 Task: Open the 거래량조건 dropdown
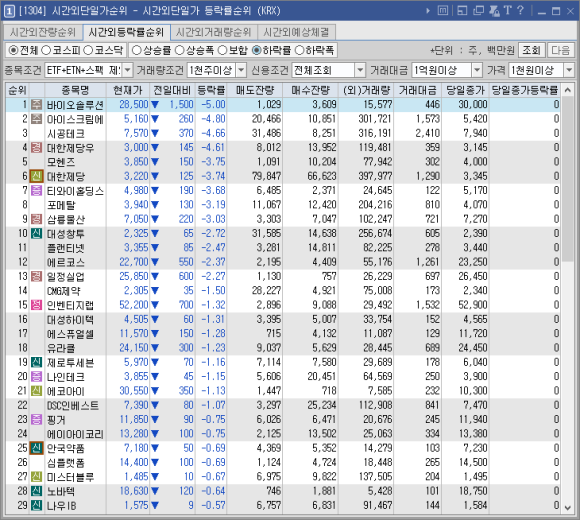coord(241,70)
